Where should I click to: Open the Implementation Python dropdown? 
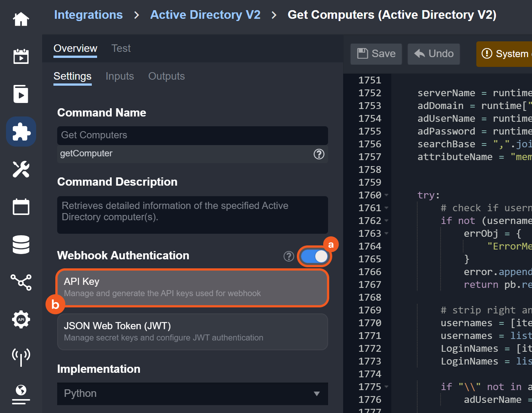pos(192,393)
